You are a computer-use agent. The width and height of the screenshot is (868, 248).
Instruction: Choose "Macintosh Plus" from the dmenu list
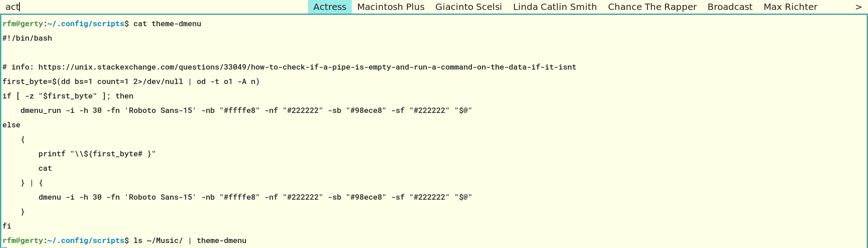391,7
